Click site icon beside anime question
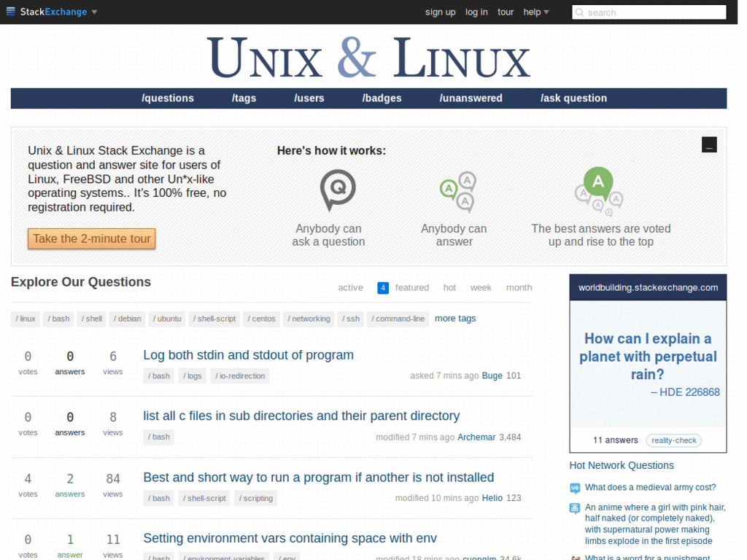This screenshot has width=747, height=560. point(575,508)
